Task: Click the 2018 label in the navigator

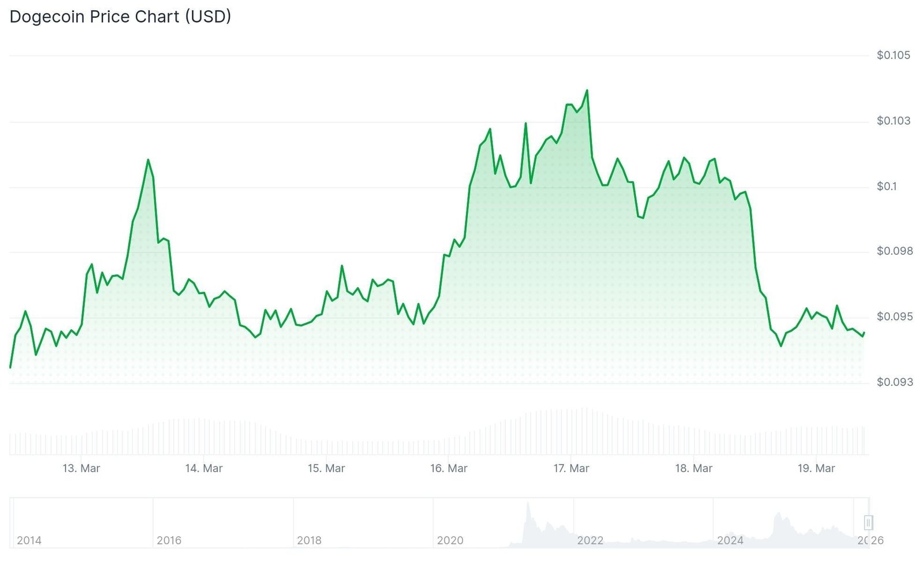Action: pos(309,541)
